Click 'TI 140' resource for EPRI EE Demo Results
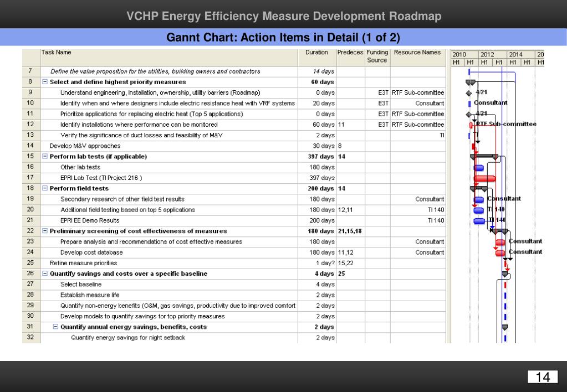This screenshot has height=392, width=567. pyautogui.click(x=436, y=220)
